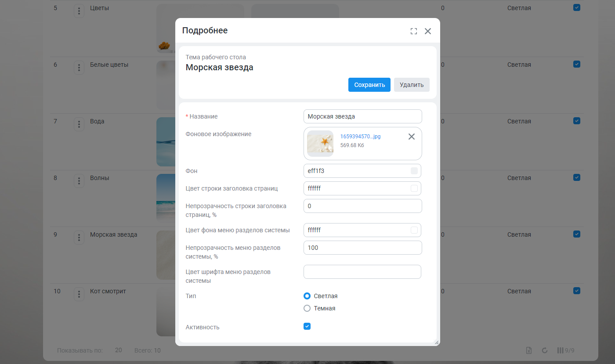This screenshot has height=364, width=615.
Task: Refresh the table list
Action: (545, 350)
